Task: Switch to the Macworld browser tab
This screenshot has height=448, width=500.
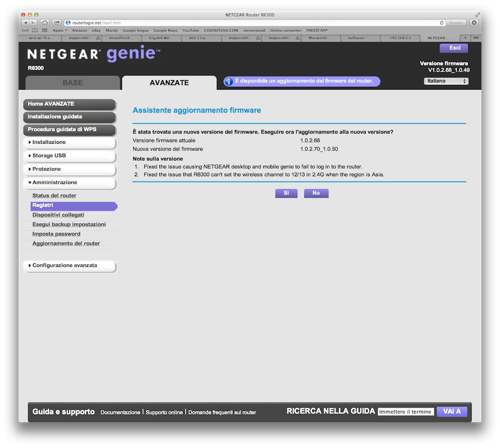Action: (319, 38)
